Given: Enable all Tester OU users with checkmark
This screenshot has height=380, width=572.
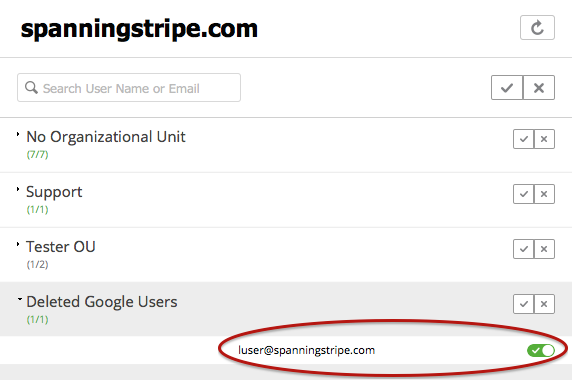Looking at the screenshot, I should coord(523,249).
